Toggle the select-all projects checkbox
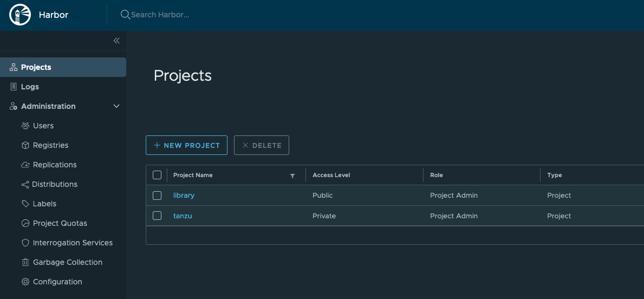 pos(157,175)
